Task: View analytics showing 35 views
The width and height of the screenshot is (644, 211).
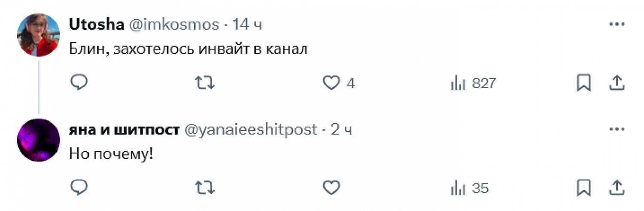Action: coord(469,188)
